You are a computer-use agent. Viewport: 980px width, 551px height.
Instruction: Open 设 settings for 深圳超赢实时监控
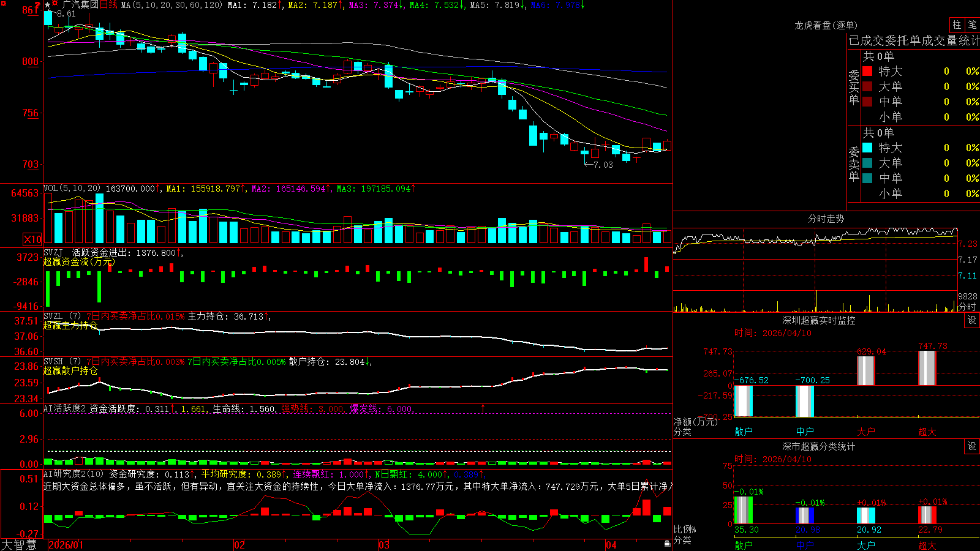[x=972, y=320]
